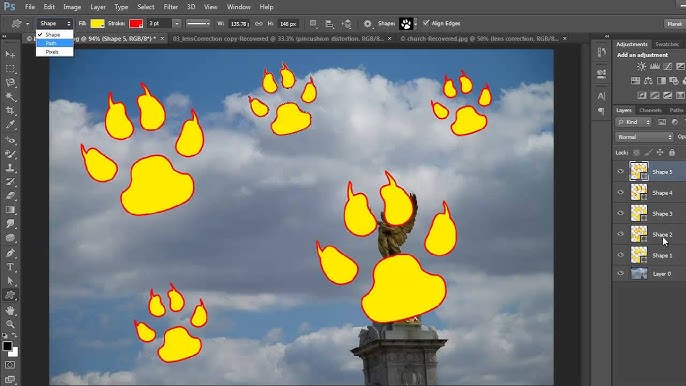Select the Shape 3 layer thumbnail
Viewport: 686px width, 386px height.
click(x=639, y=213)
